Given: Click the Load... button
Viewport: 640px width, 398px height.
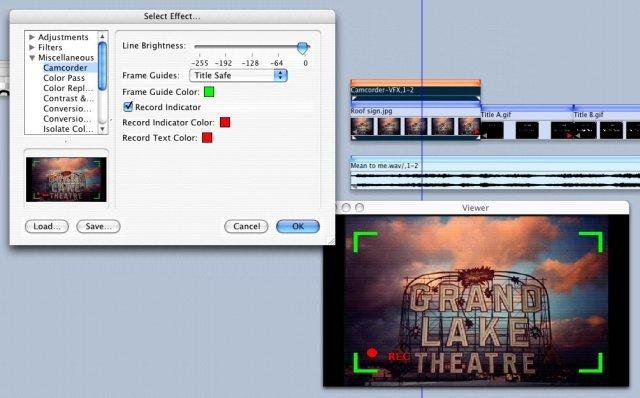Looking at the screenshot, I should point(47,227).
